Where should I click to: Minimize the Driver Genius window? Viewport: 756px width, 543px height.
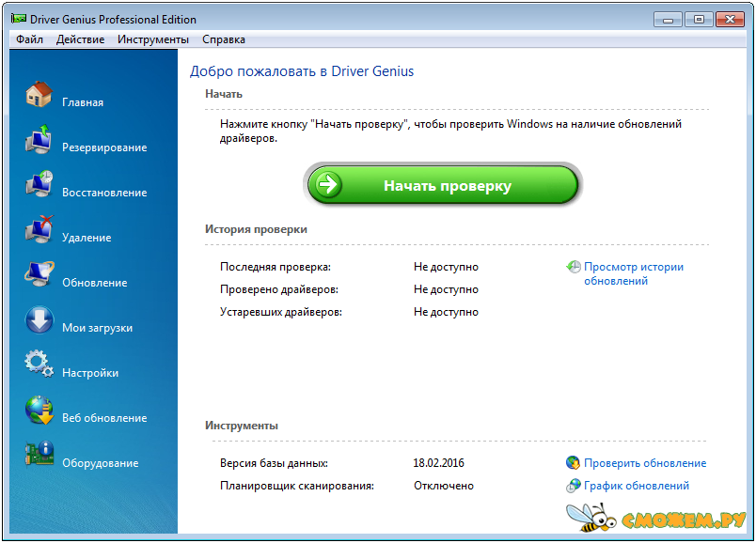point(668,20)
